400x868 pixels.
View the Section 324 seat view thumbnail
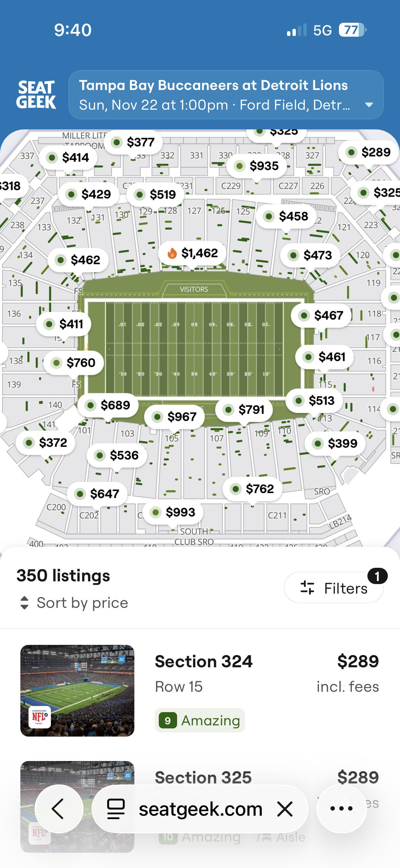tap(77, 690)
